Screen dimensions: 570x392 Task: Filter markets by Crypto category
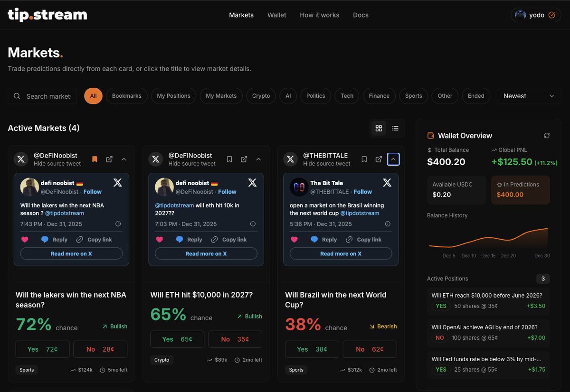(x=261, y=96)
